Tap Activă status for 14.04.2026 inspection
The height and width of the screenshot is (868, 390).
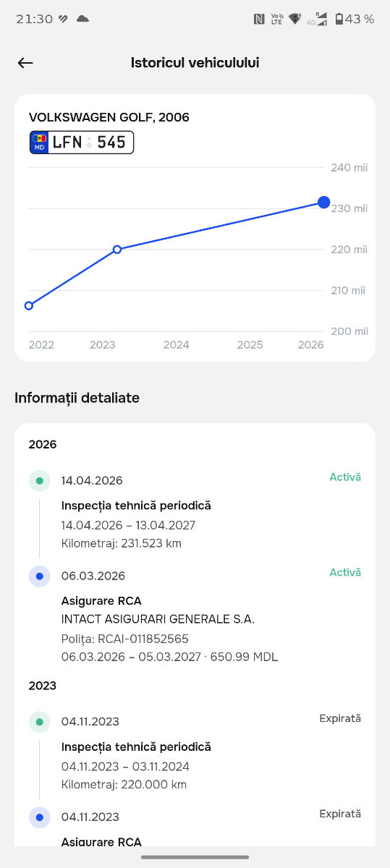[345, 477]
